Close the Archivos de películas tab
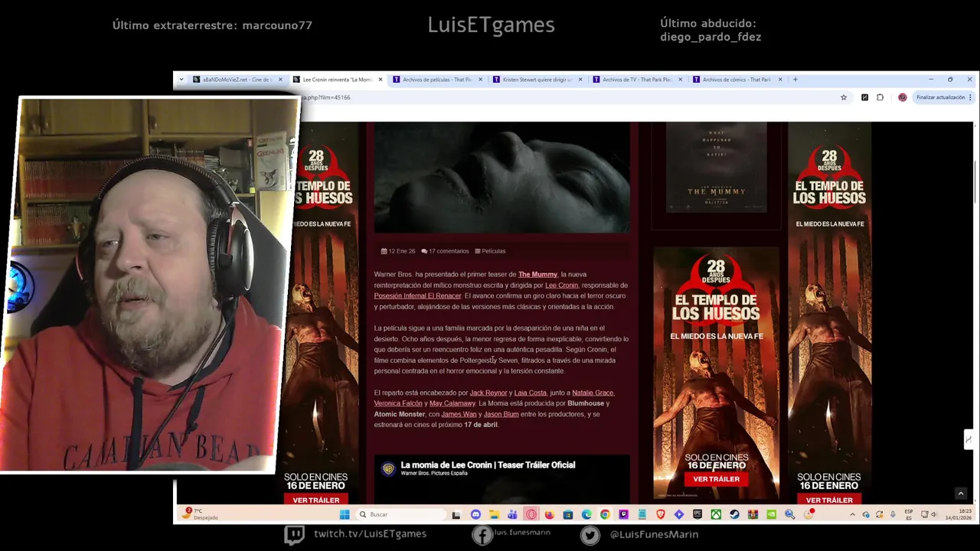Viewport: 980px width, 551px height. [x=480, y=80]
